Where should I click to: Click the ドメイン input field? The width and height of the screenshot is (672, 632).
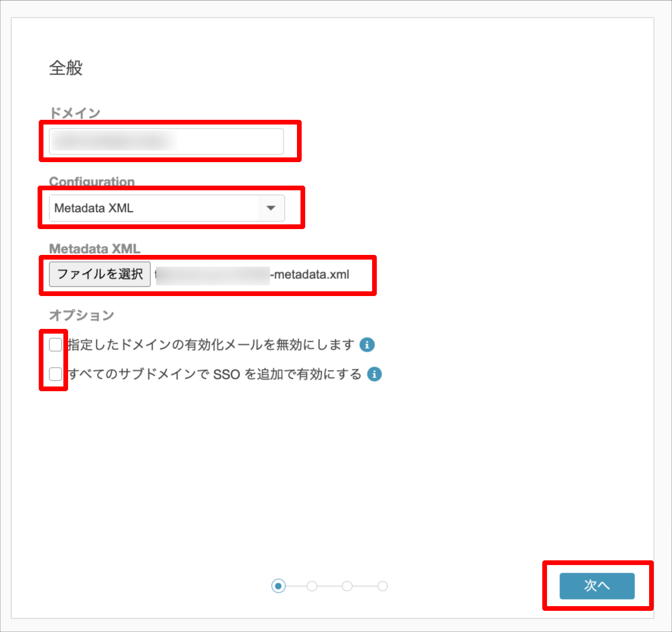point(166,141)
